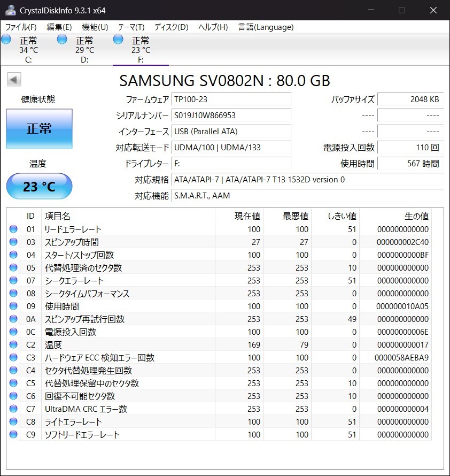This screenshot has height=476, width=450.
Task: Select drive F: 23 °C text
Action: click(x=141, y=50)
